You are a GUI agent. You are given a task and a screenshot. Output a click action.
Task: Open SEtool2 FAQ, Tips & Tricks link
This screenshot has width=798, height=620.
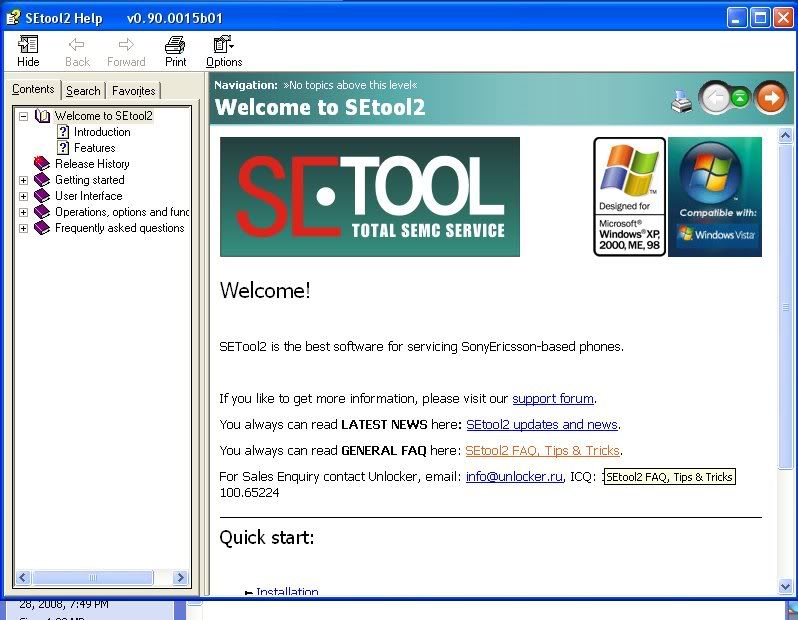click(542, 450)
